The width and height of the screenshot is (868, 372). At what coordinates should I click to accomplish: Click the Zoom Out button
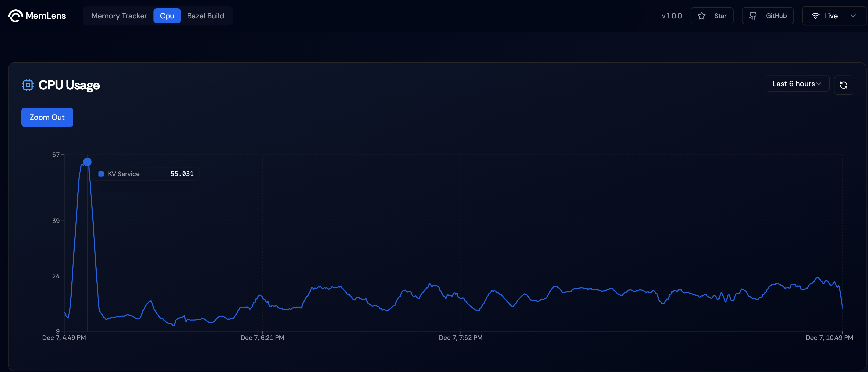[47, 117]
